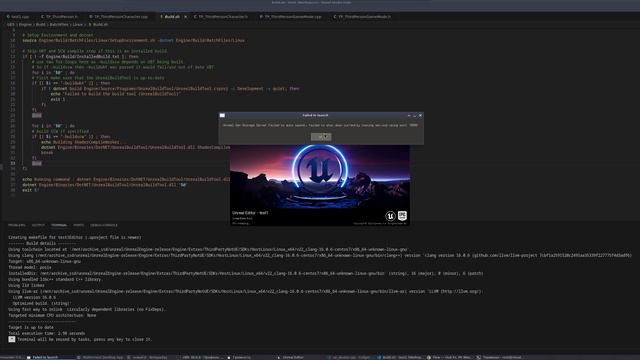This screenshot has height=360, width=640.
Task: Click OK in the Failed to launch dialog
Action: point(321,137)
